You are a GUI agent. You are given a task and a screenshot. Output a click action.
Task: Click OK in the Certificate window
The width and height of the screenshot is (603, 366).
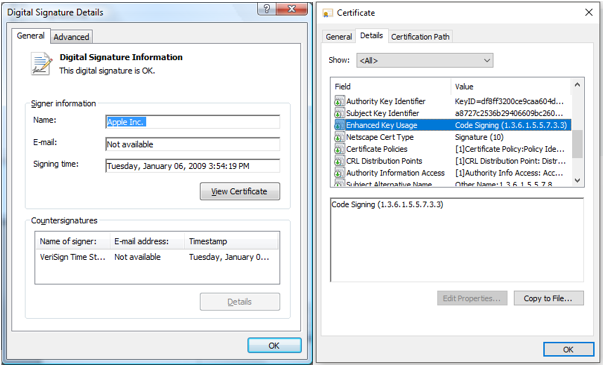coord(568,349)
